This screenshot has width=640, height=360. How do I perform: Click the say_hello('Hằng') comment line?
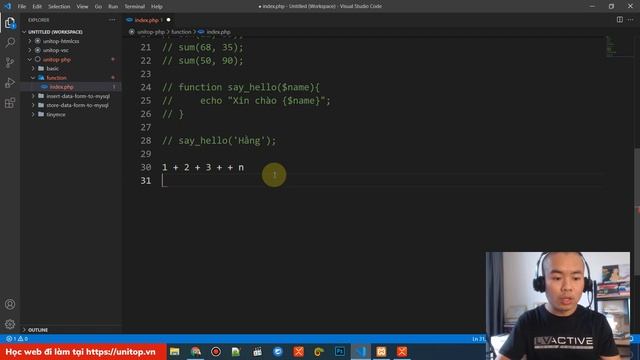click(219, 141)
